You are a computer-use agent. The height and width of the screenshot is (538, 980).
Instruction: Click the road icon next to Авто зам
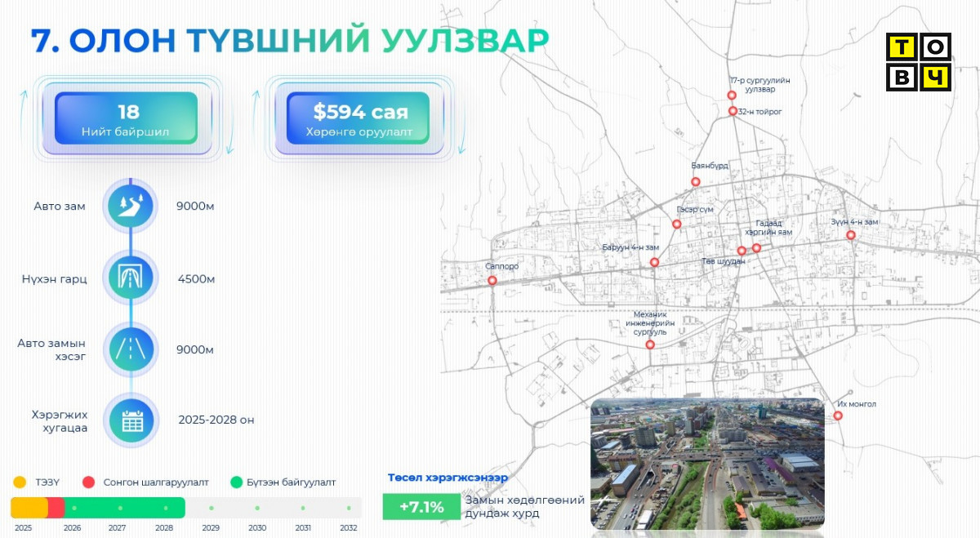tap(131, 206)
